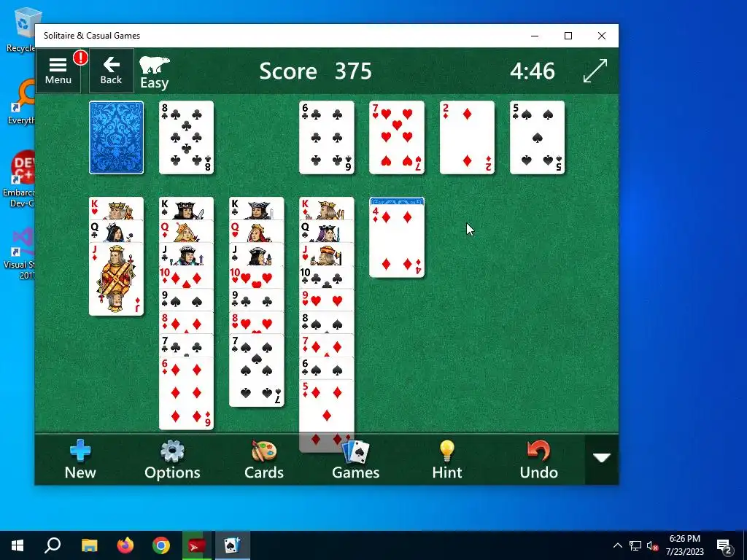Select the 7 of clubs in second column
747x560 pixels.
point(186,346)
